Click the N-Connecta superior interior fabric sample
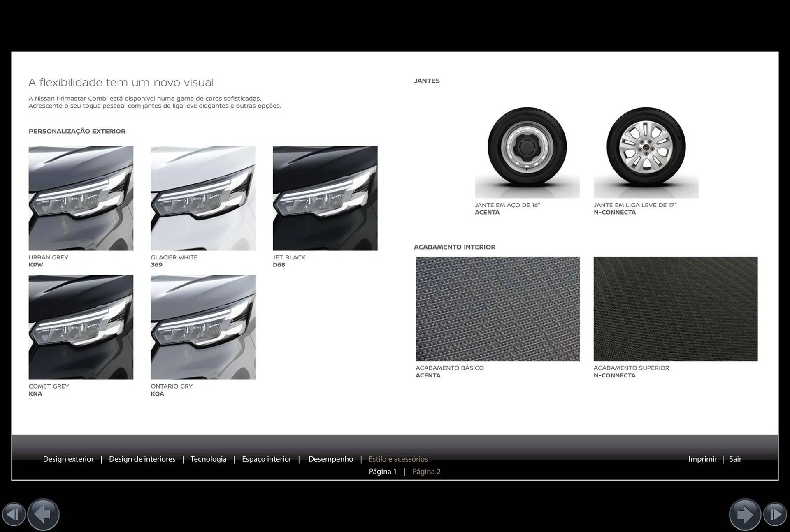 coord(675,309)
